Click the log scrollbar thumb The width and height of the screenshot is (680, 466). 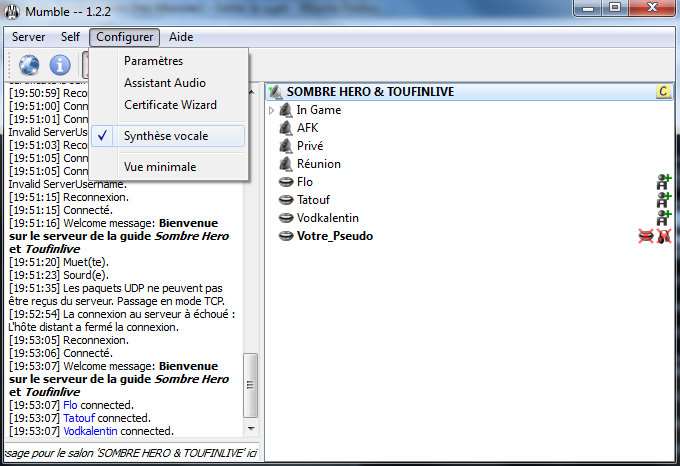point(250,385)
